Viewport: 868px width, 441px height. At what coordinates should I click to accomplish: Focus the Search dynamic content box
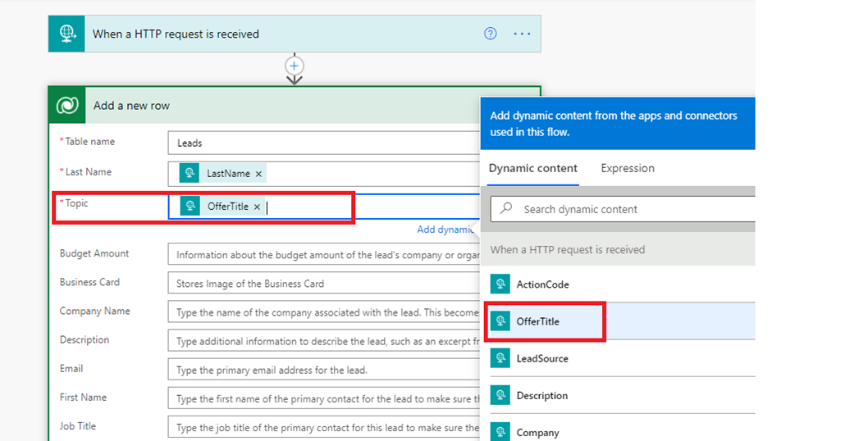pyautogui.click(x=623, y=209)
